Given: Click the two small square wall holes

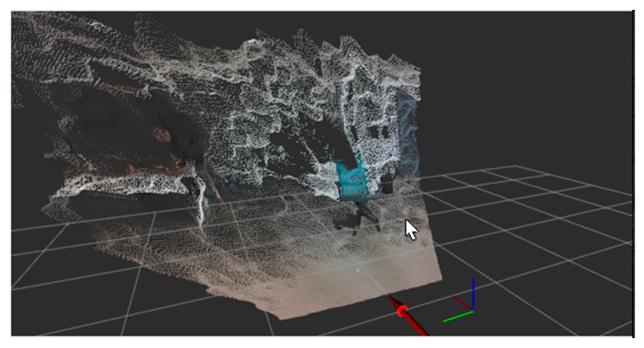Looking at the screenshot, I should pyautogui.click(x=379, y=132).
